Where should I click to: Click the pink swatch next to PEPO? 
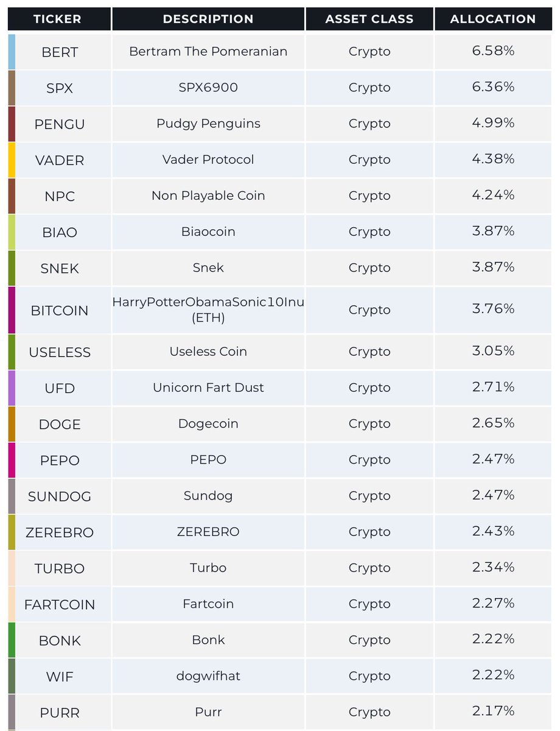point(12,460)
